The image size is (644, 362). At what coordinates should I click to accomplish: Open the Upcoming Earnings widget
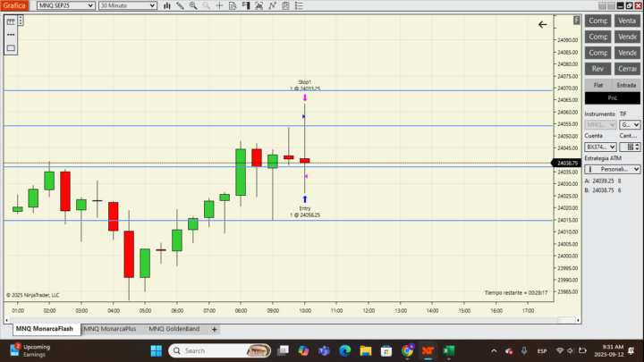pos(30,350)
